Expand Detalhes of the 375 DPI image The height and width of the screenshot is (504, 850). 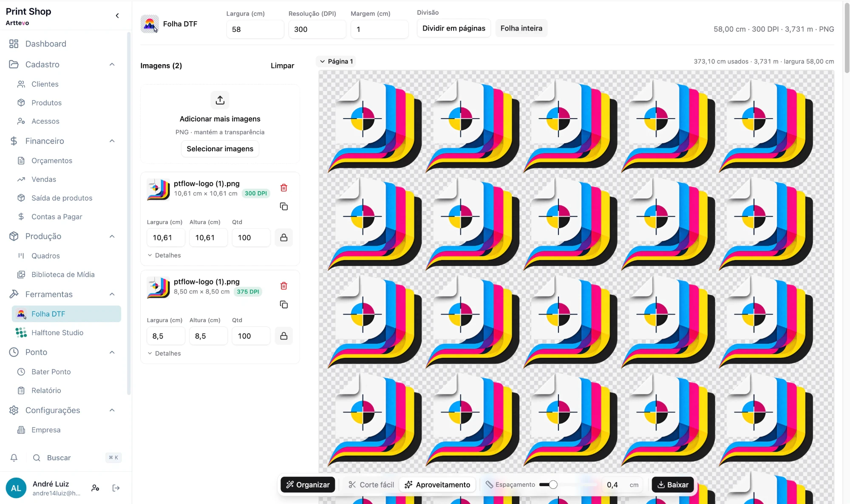[164, 354]
